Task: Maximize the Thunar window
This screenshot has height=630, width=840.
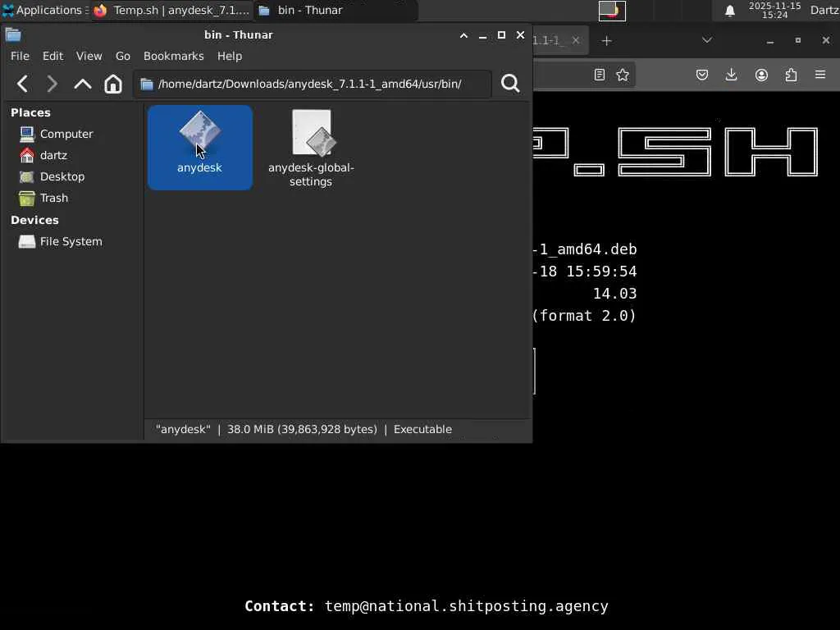Action: pos(501,35)
